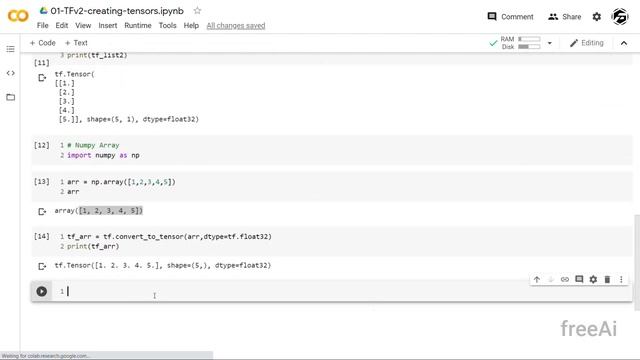
Task: Open the Runtime menu
Action: (138, 25)
